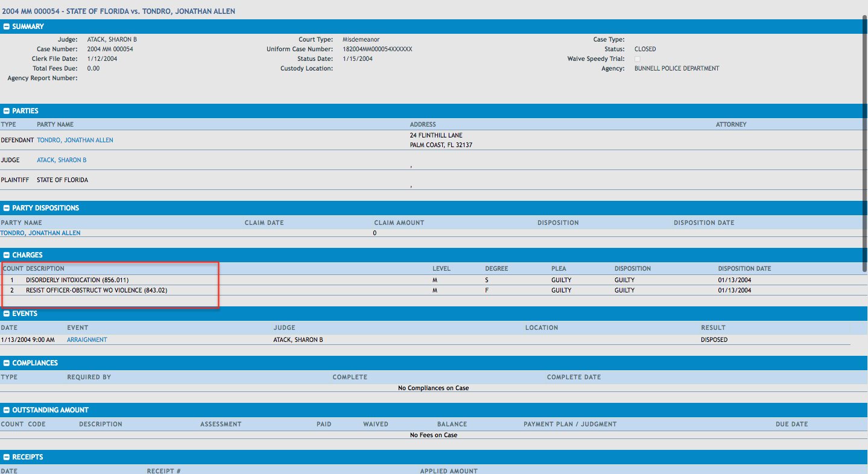The width and height of the screenshot is (868, 474).
Task: Click the RECEIPT # column header
Action: [x=163, y=470]
